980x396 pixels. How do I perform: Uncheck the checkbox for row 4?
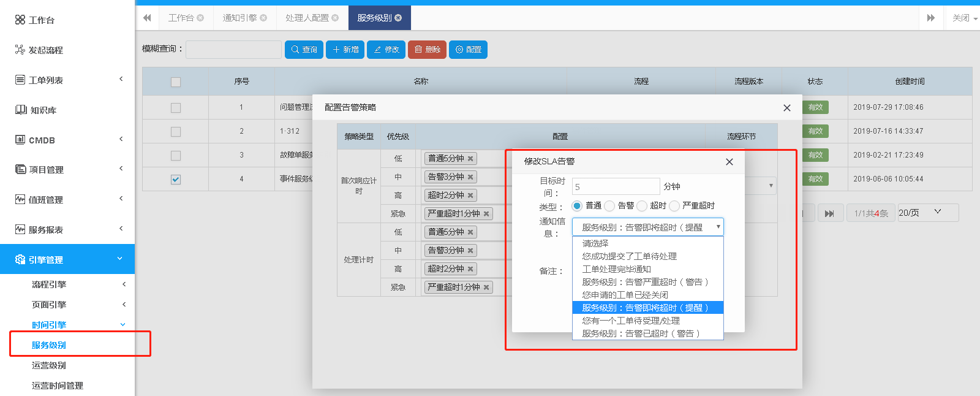coord(176,180)
